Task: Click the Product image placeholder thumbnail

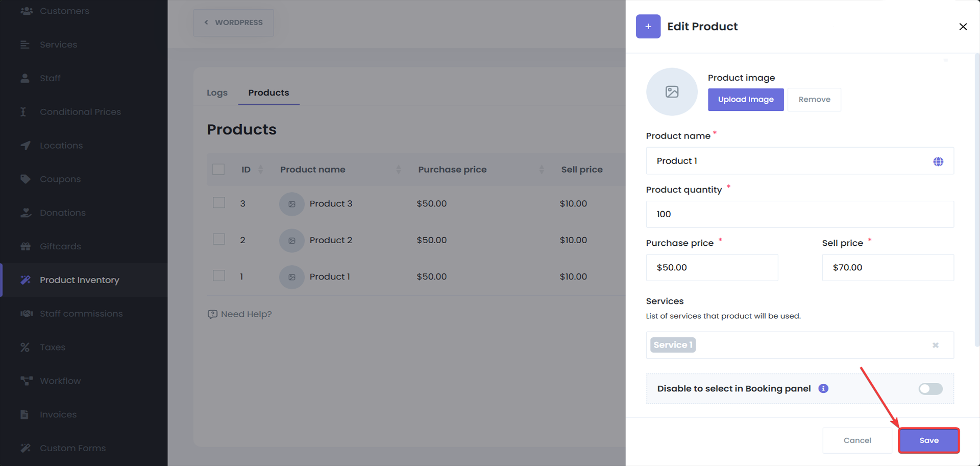Action: (x=672, y=92)
